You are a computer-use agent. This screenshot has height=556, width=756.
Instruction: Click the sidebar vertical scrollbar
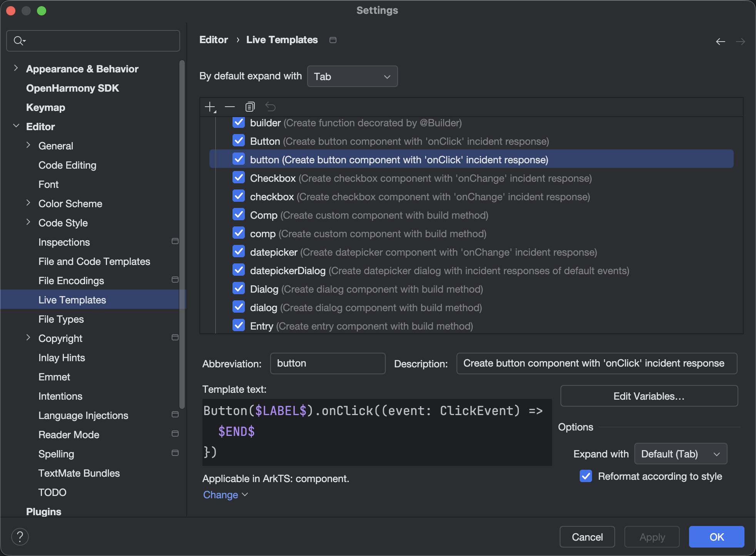coord(182,231)
